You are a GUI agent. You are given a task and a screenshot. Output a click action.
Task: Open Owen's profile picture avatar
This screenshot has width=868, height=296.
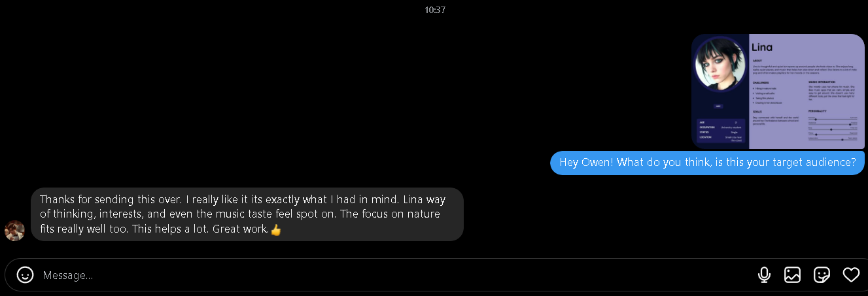pos(14,230)
